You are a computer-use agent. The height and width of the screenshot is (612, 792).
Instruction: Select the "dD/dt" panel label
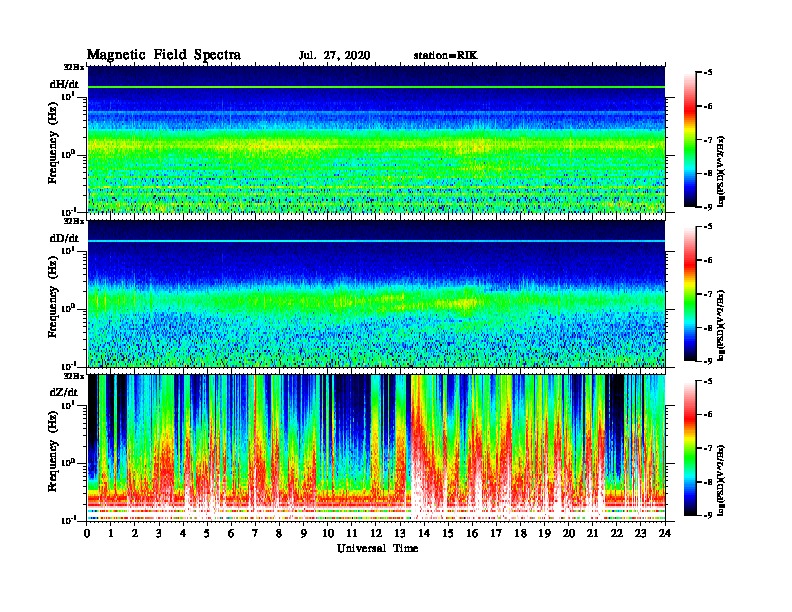64,238
